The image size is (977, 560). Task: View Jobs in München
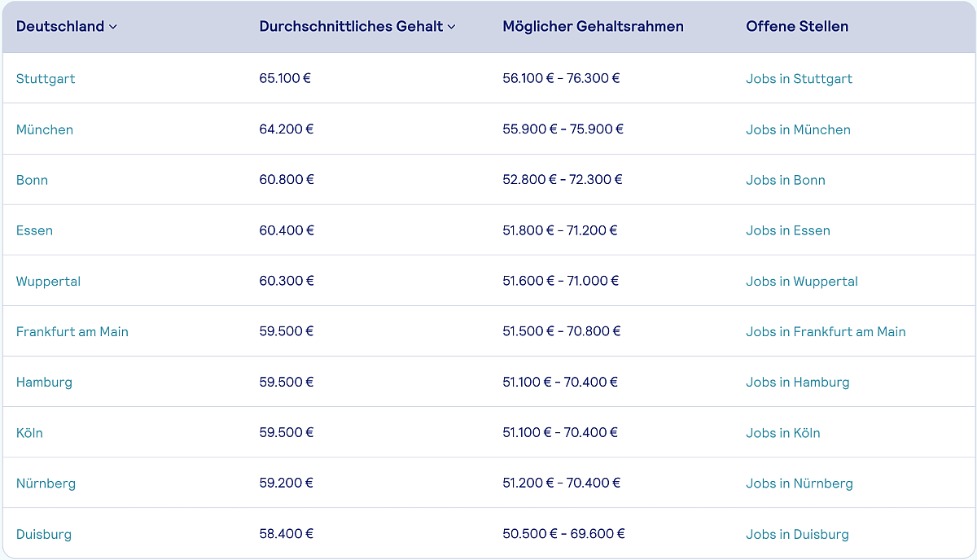pyautogui.click(x=798, y=129)
